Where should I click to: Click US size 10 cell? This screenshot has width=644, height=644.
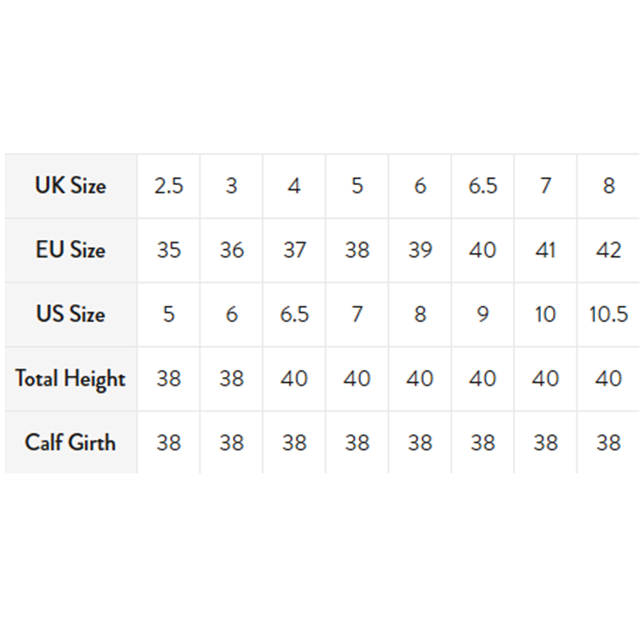click(545, 314)
